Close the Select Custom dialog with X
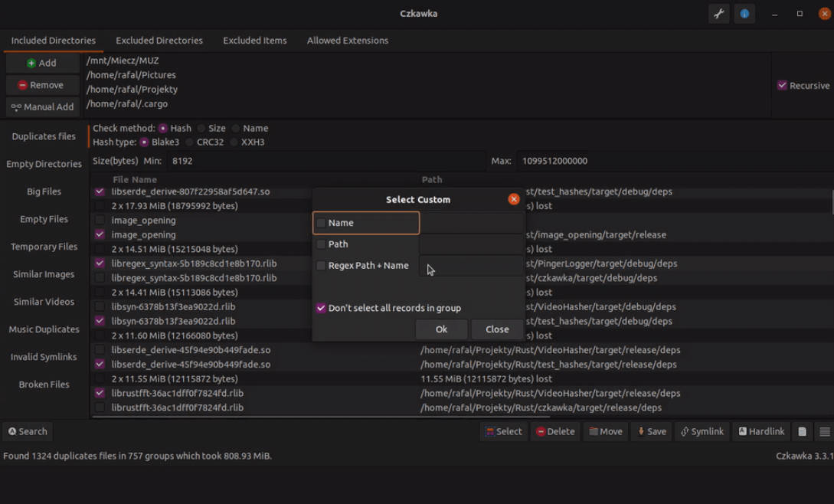 [514, 199]
